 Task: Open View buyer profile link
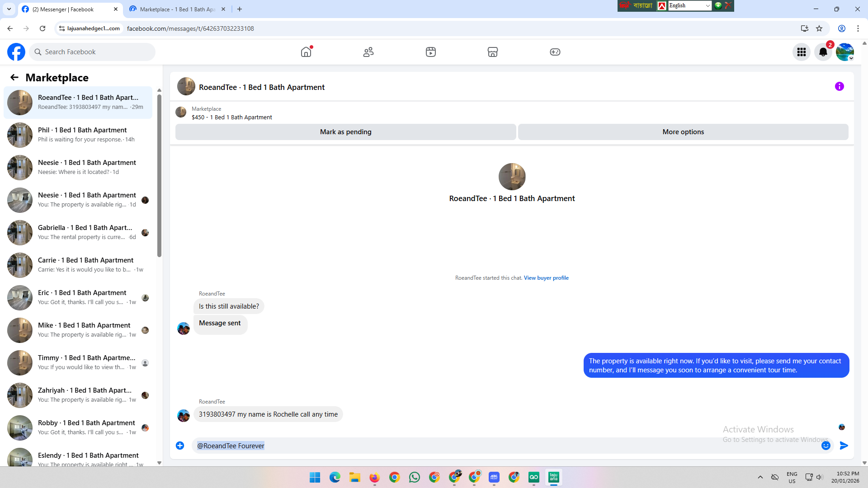coord(546,278)
